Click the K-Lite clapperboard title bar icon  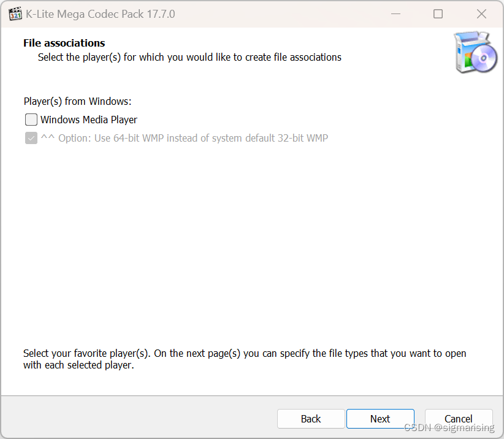[15, 14]
